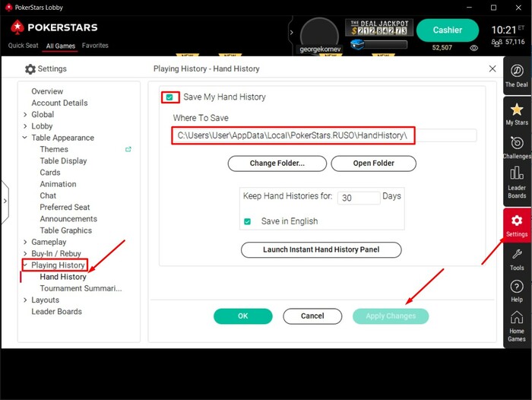Click the Open Folder button
The image size is (532, 400).
click(374, 163)
